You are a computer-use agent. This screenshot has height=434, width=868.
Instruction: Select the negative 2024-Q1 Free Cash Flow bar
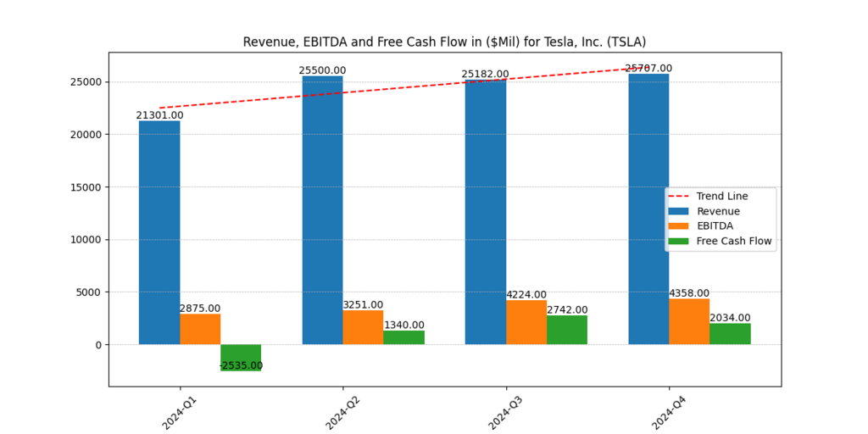pos(241,357)
